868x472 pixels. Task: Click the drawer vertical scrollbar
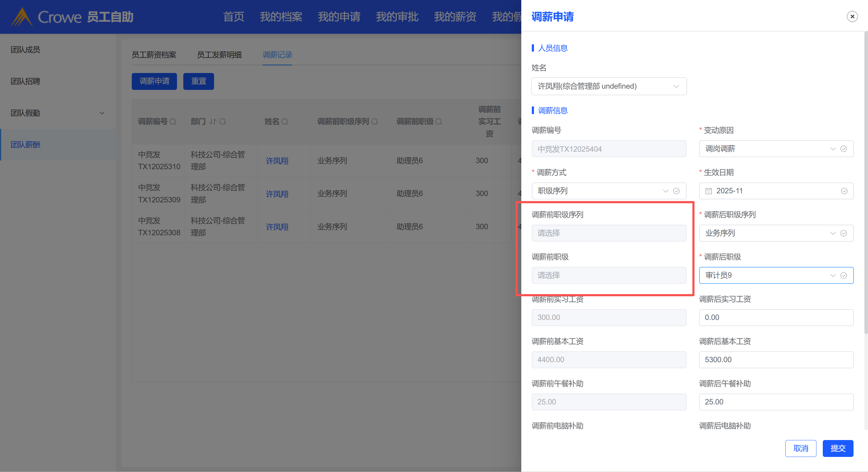866,182
